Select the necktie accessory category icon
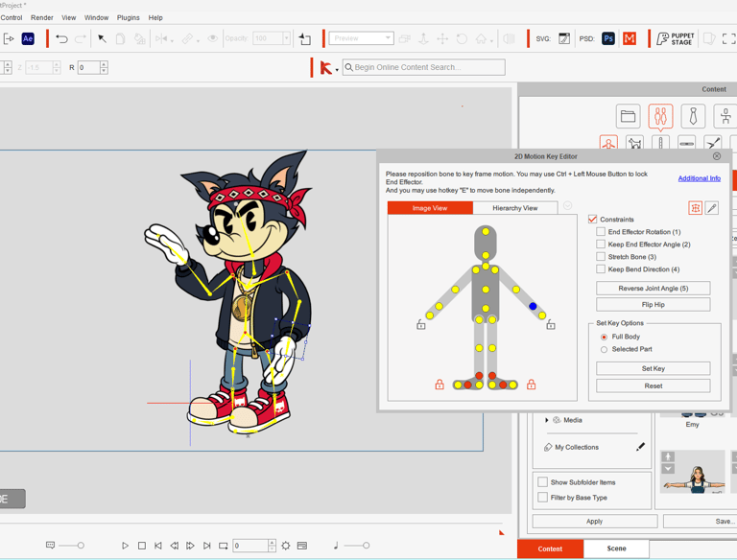The height and width of the screenshot is (560, 737). point(693,116)
